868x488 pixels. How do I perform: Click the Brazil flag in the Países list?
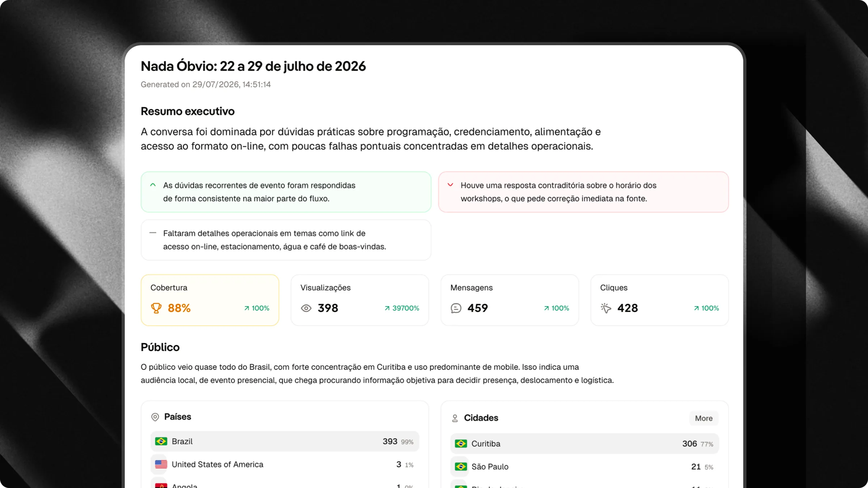click(x=161, y=441)
